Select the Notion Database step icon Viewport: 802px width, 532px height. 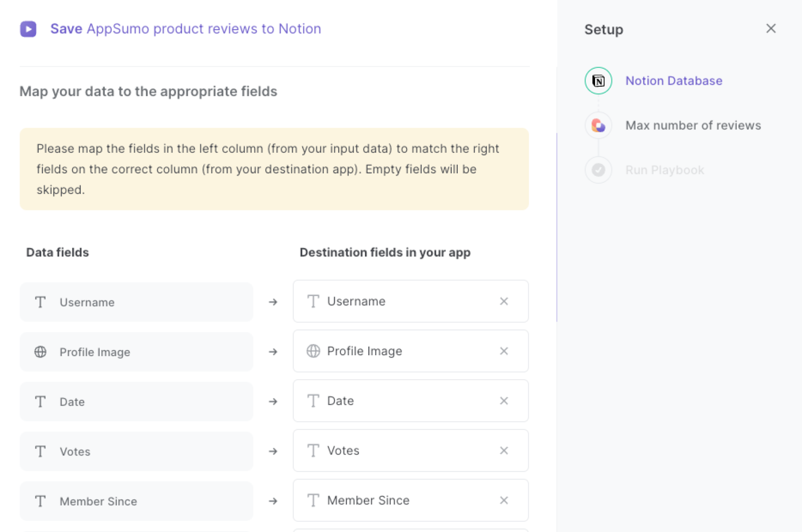pos(598,80)
